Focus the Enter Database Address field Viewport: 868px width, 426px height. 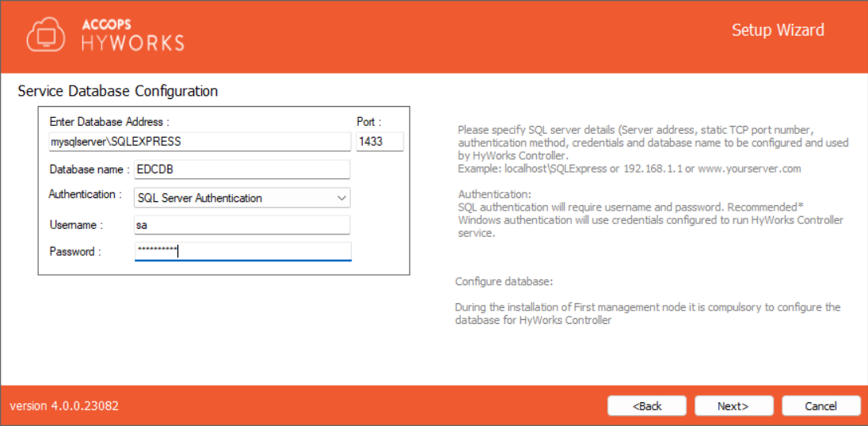tap(199, 142)
